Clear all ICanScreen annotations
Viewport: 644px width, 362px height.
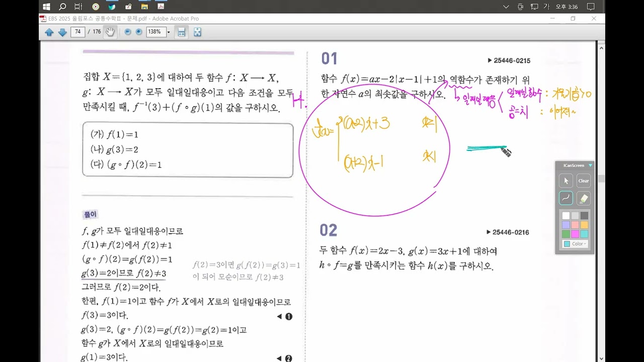[x=584, y=180]
